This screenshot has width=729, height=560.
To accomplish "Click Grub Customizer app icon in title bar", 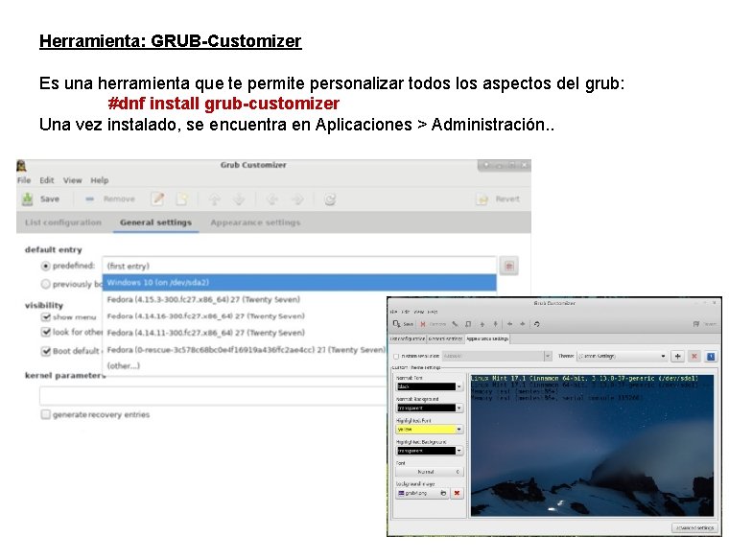I will pos(21,166).
